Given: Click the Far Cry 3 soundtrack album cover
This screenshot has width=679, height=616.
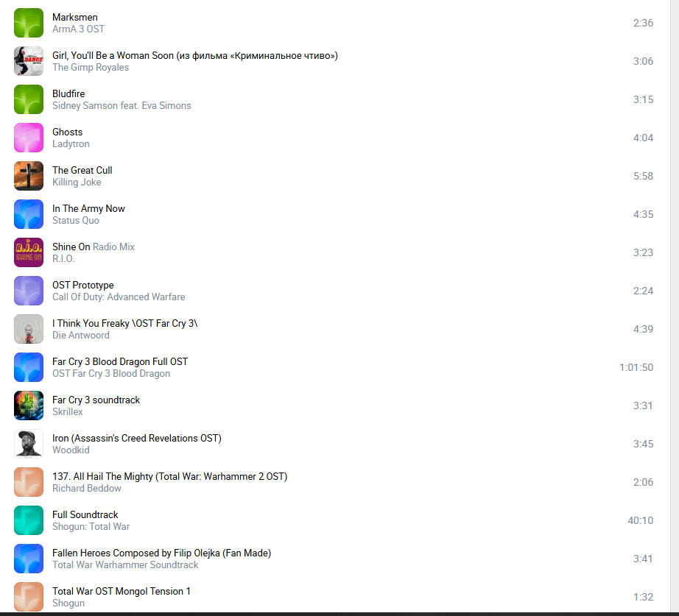Looking at the screenshot, I should point(29,406).
